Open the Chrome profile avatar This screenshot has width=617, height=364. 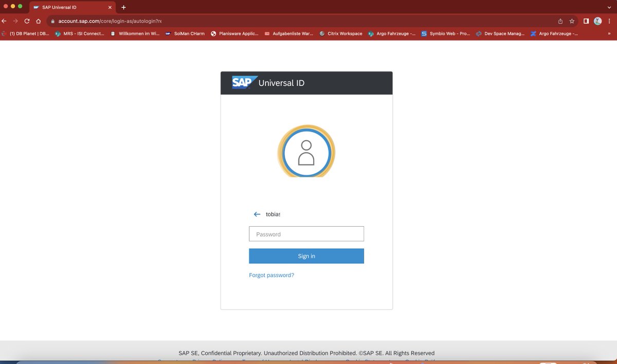click(x=598, y=21)
